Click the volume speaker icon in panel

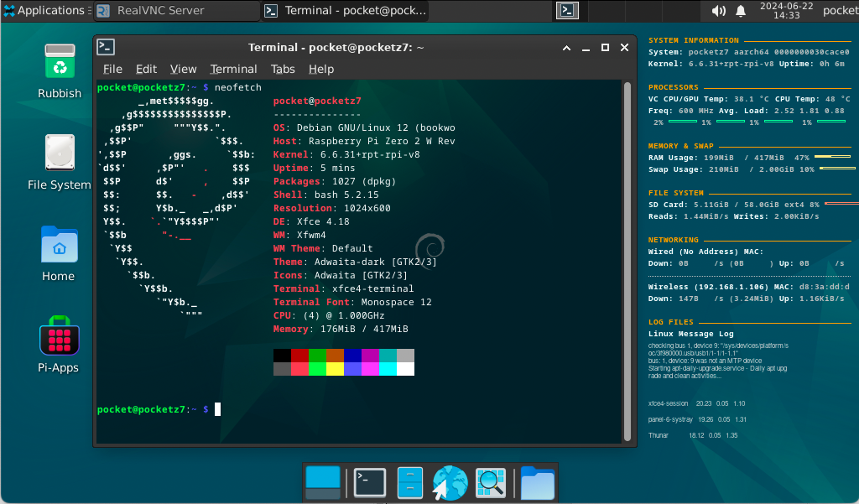tap(718, 11)
